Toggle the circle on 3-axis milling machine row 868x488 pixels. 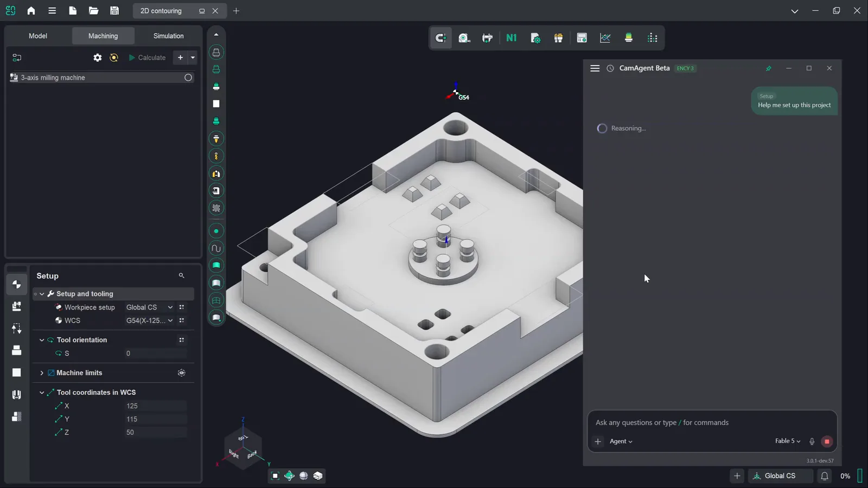coord(188,78)
